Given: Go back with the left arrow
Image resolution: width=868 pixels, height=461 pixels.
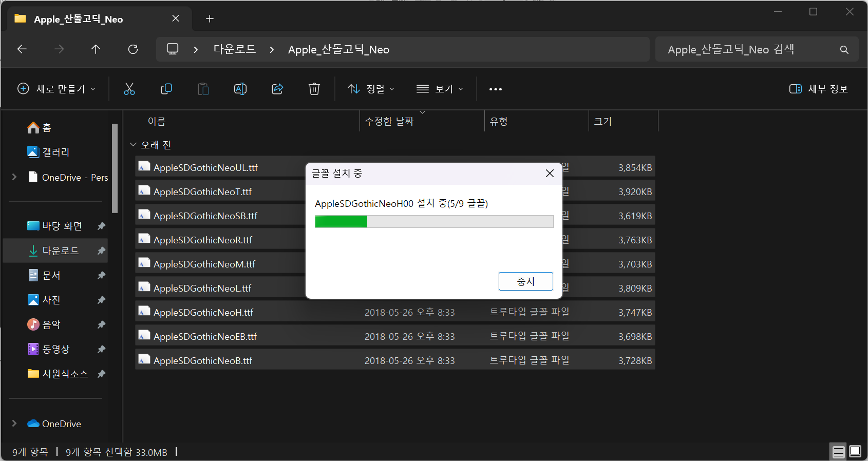Looking at the screenshot, I should click(x=22, y=49).
